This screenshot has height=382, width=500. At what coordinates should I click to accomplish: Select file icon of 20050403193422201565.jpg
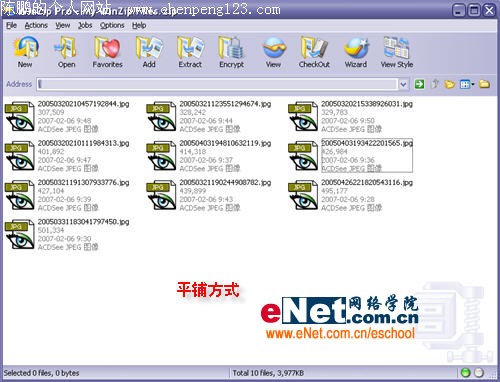(x=303, y=156)
